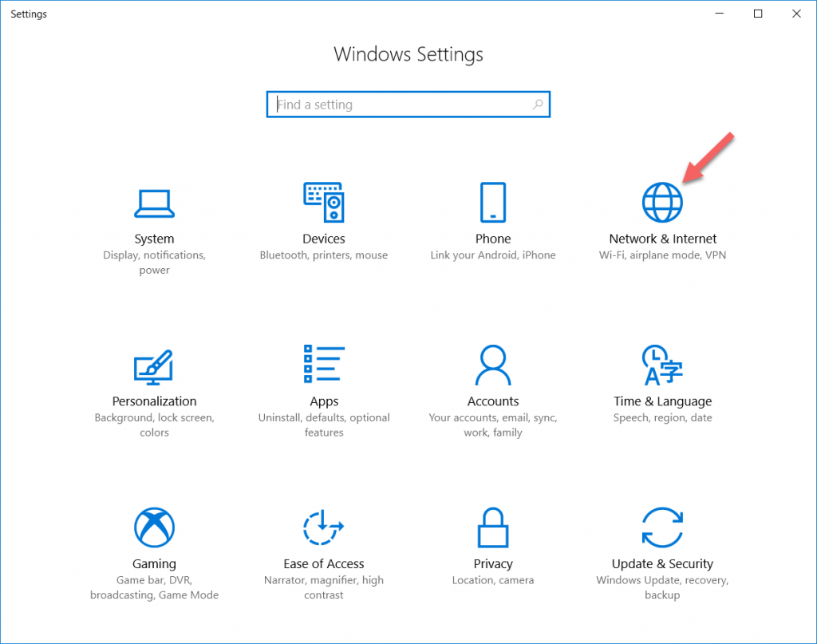The width and height of the screenshot is (817, 644).
Task: Click 'Narrator, magnifier, high contrast' description
Action: (x=324, y=587)
